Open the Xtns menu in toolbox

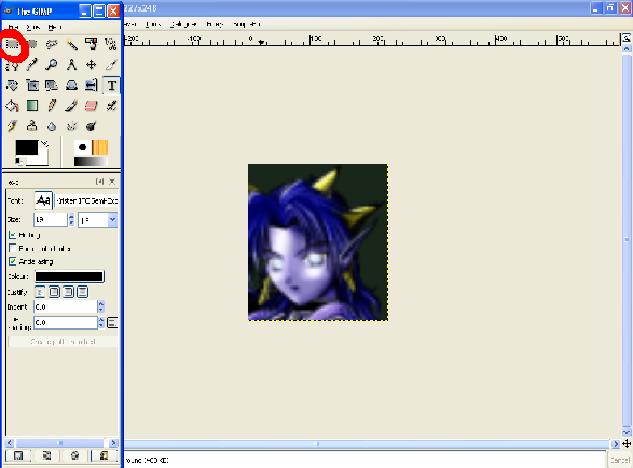[x=33, y=27]
